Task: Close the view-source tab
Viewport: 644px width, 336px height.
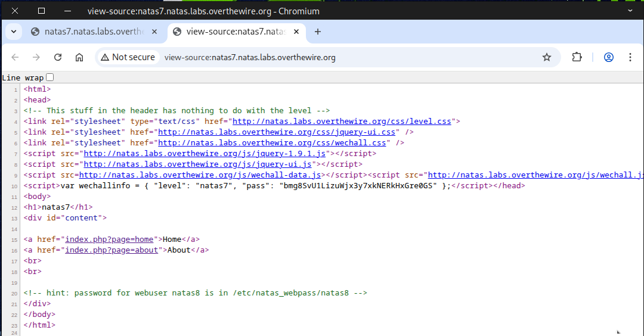Action: (296, 32)
